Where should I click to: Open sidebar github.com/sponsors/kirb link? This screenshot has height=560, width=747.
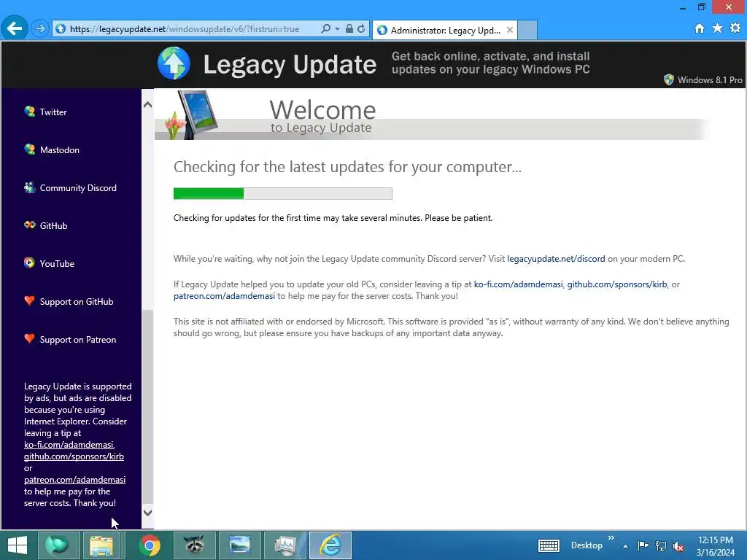[74, 456]
